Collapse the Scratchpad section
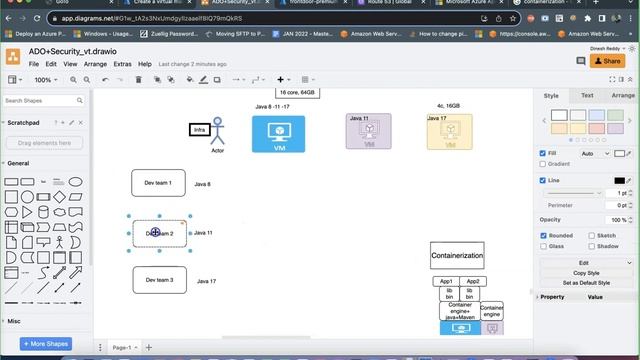The image size is (640, 360). pyautogui.click(x=23, y=122)
